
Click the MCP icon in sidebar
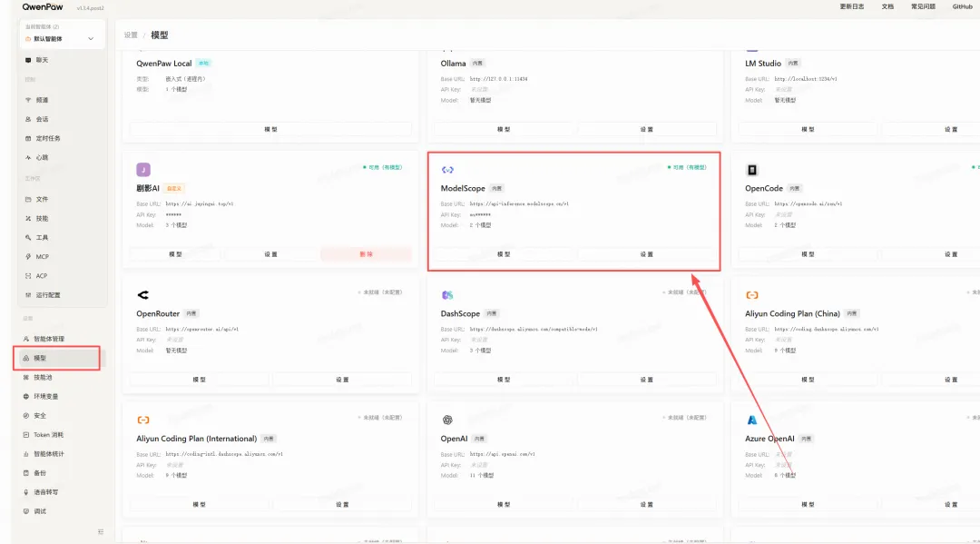tap(28, 256)
